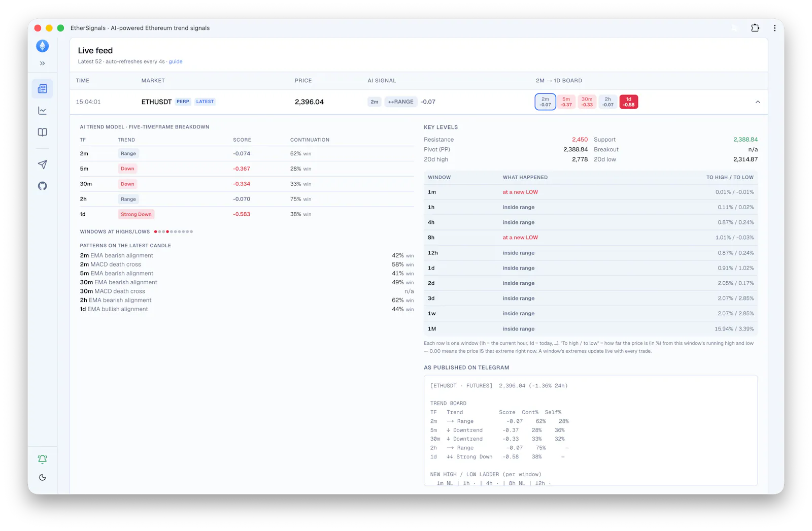Click 'at a new LOW' in the 8h row

tap(520, 238)
